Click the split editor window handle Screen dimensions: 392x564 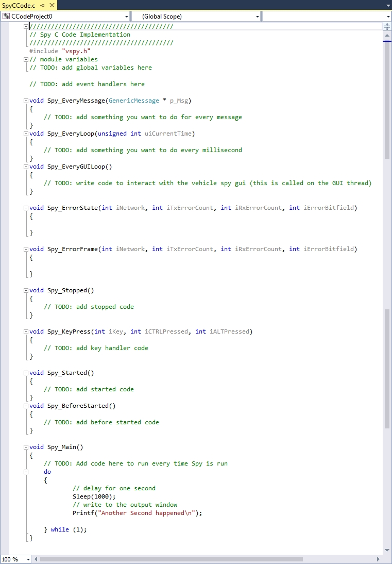tap(387, 26)
